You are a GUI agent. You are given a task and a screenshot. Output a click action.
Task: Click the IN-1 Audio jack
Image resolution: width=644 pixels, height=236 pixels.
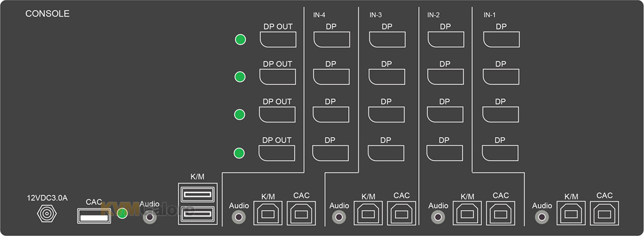[542, 217]
